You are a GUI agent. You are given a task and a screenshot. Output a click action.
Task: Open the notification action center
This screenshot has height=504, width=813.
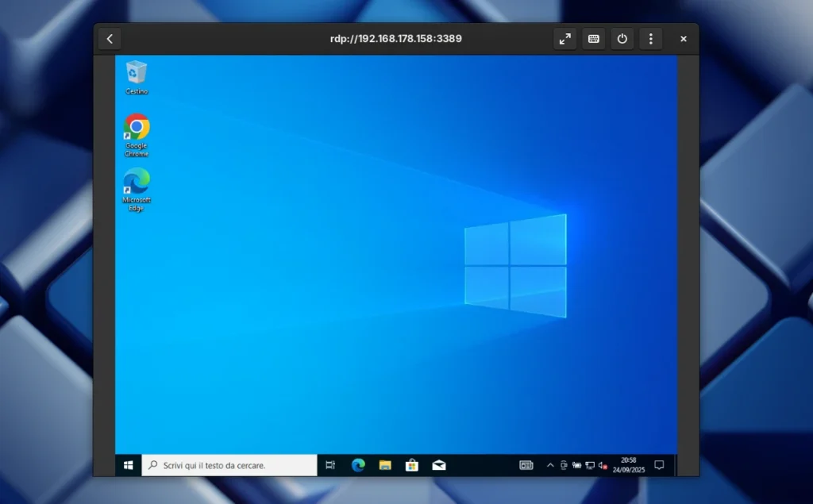pos(659,465)
